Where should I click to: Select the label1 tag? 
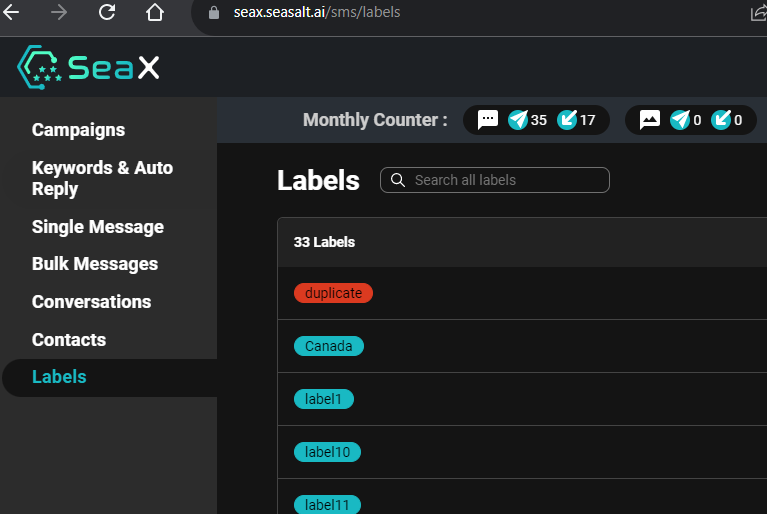click(x=324, y=399)
